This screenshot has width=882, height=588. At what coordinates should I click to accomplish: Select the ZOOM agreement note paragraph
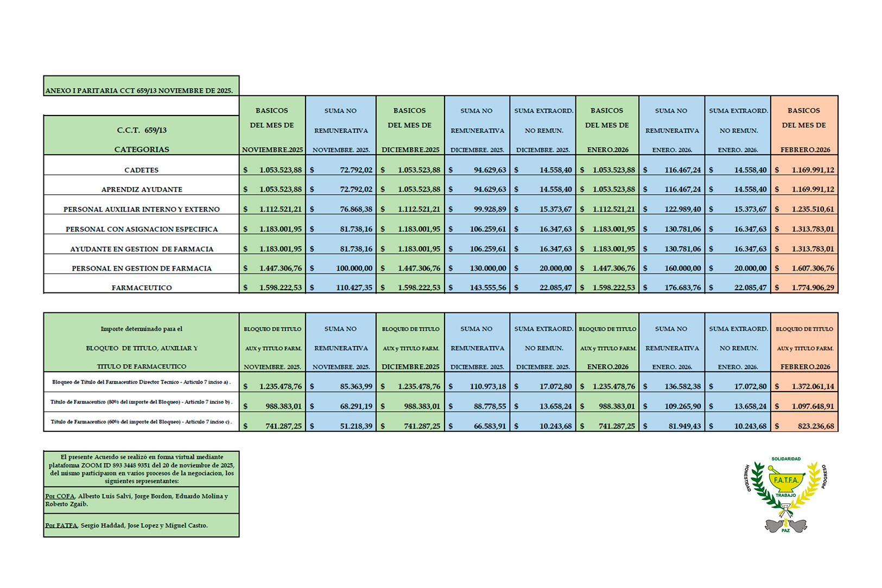[141, 469]
